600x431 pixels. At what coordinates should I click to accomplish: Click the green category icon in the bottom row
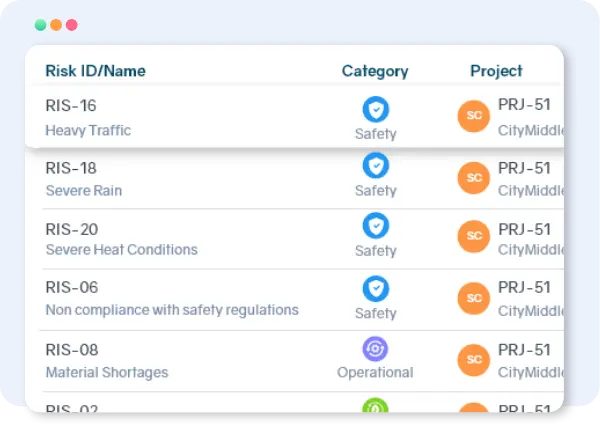(375, 406)
